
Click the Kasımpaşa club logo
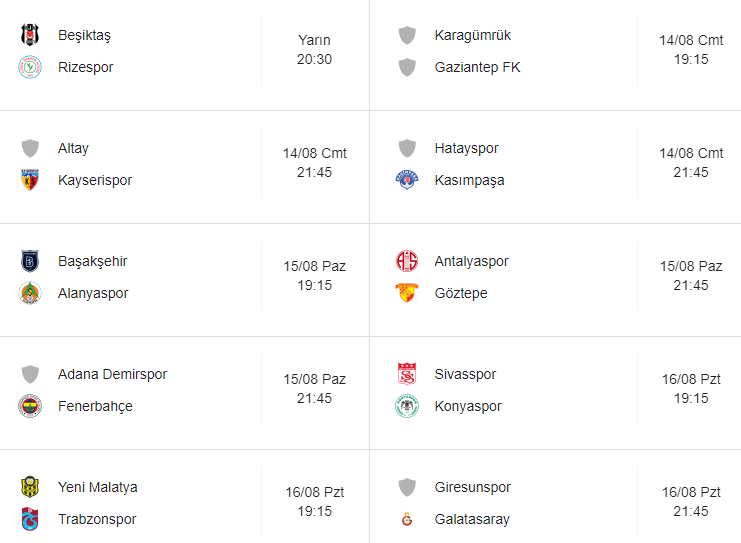point(407,180)
